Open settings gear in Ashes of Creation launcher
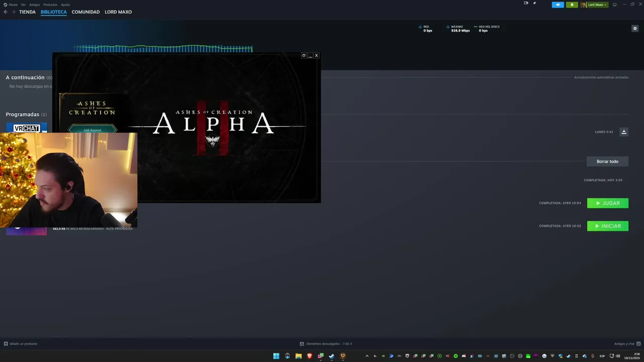 [303, 55]
